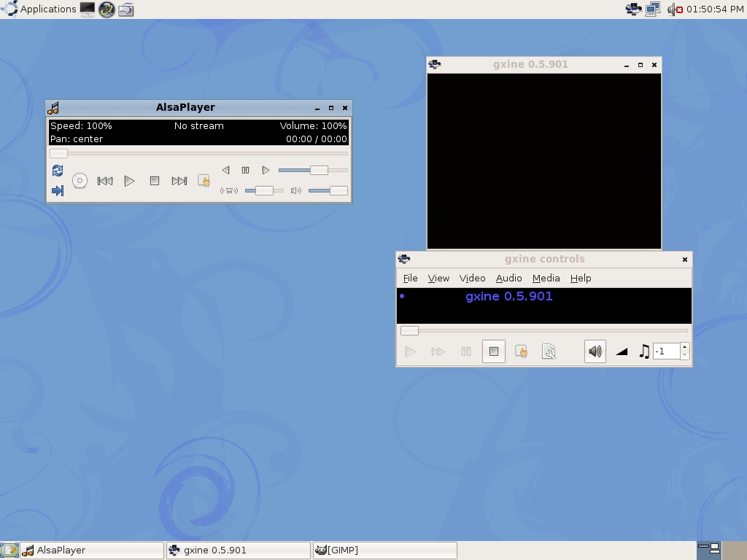Click the gxine video window title icon

[435, 64]
